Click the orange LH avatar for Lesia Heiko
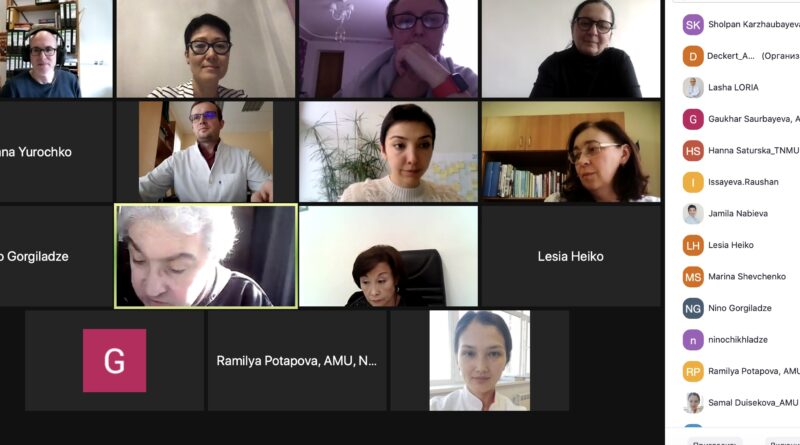This screenshot has height=445, width=800. 693,245
